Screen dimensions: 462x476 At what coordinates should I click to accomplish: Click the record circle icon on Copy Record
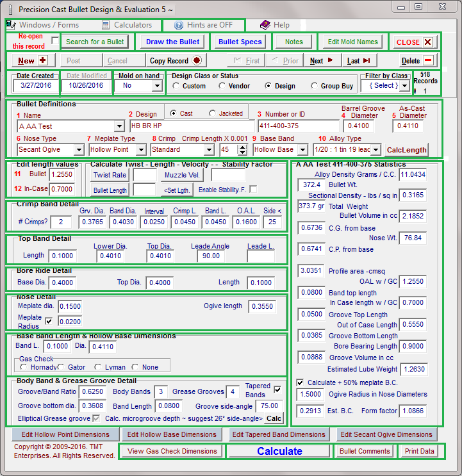[197, 60]
